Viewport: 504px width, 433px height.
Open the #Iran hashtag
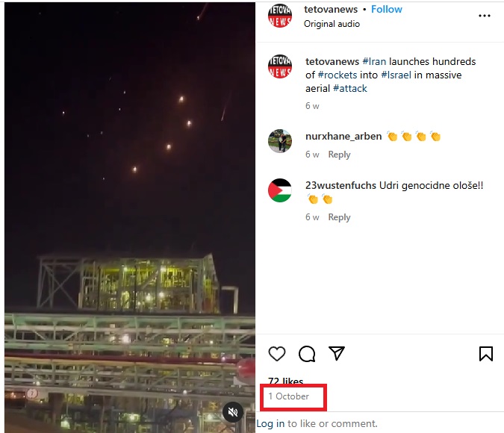pyautogui.click(x=376, y=61)
